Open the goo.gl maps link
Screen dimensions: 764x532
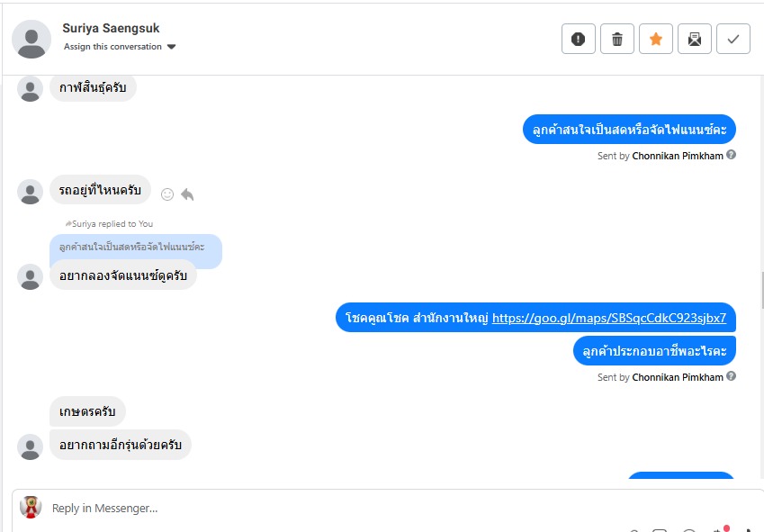point(609,318)
